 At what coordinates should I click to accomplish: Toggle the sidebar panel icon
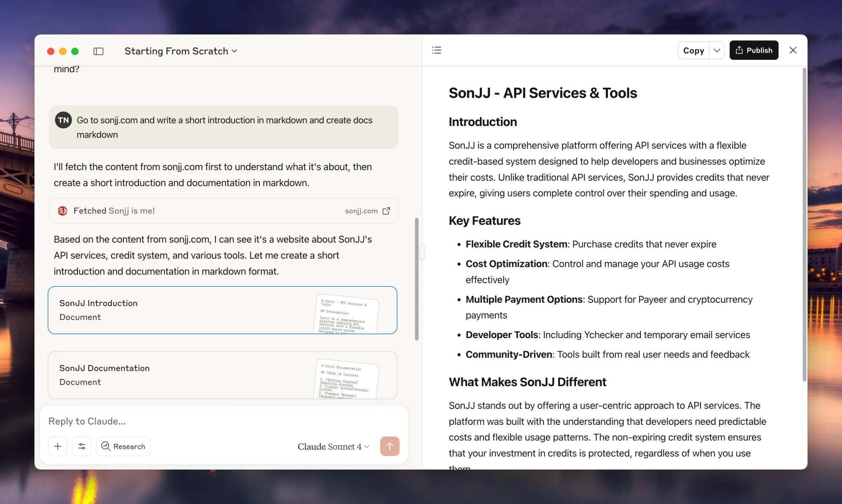pyautogui.click(x=99, y=51)
